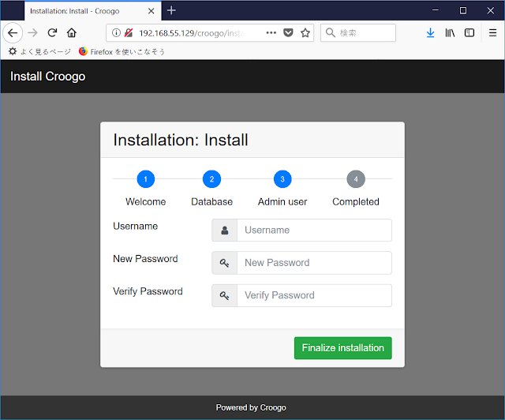Click the insecure connection lock icon
This screenshot has width=505, height=420.
(129, 32)
